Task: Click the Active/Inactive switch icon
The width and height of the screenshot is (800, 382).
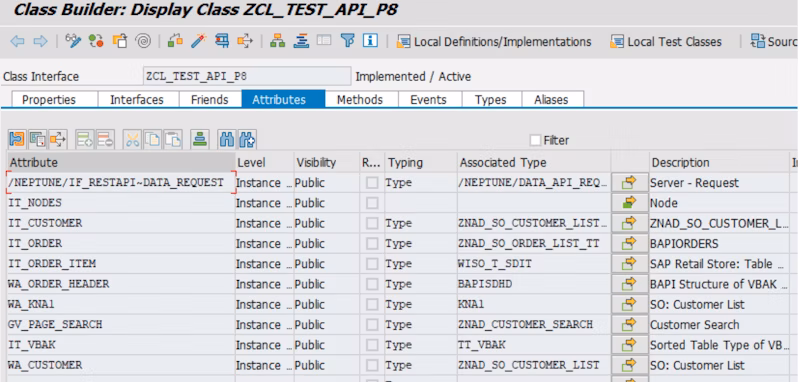Action: [x=96, y=41]
